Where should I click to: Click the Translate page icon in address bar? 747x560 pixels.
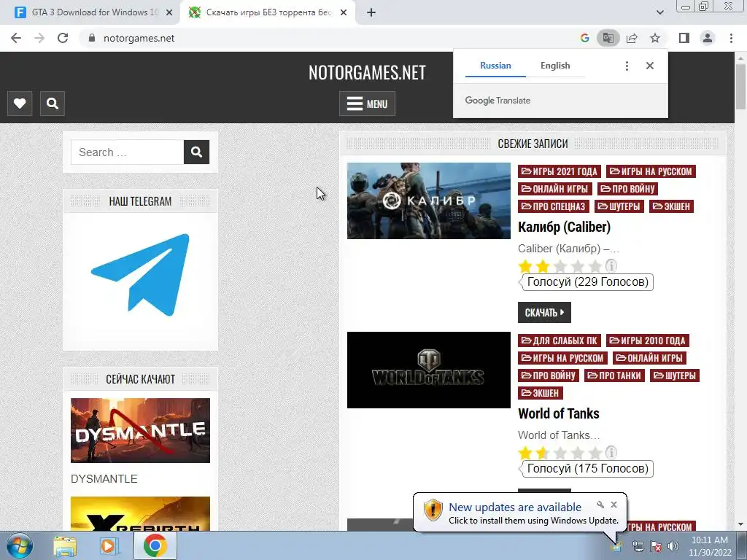coord(608,38)
